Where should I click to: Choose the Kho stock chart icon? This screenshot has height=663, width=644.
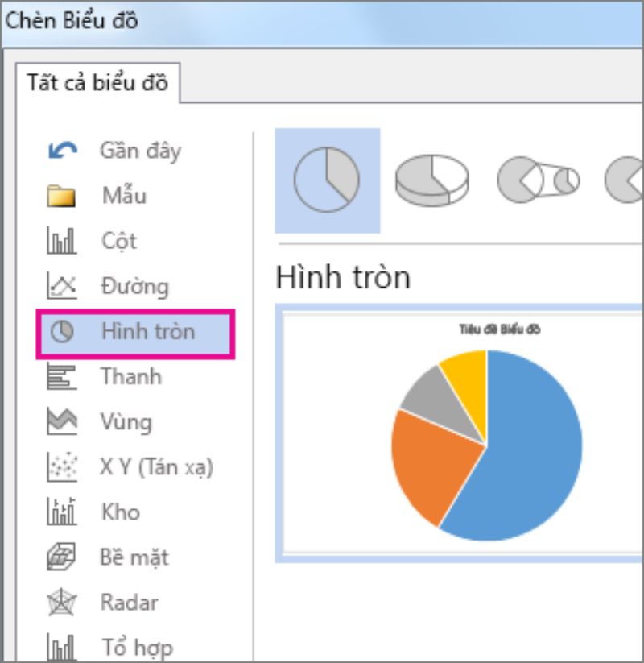tap(62, 512)
